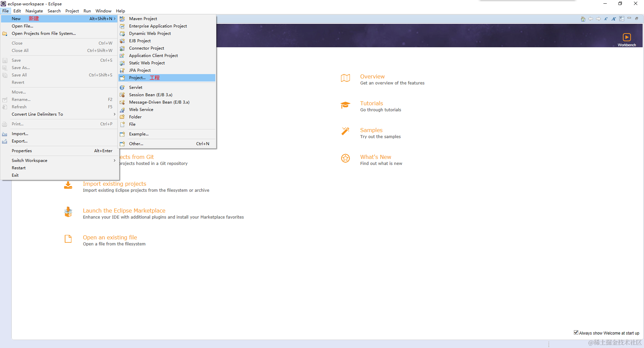The width and height of the screenshot is (644, 348).
Task: Choose Message-Driven Bean (EJB 3.x)
Action: [167, 102]
